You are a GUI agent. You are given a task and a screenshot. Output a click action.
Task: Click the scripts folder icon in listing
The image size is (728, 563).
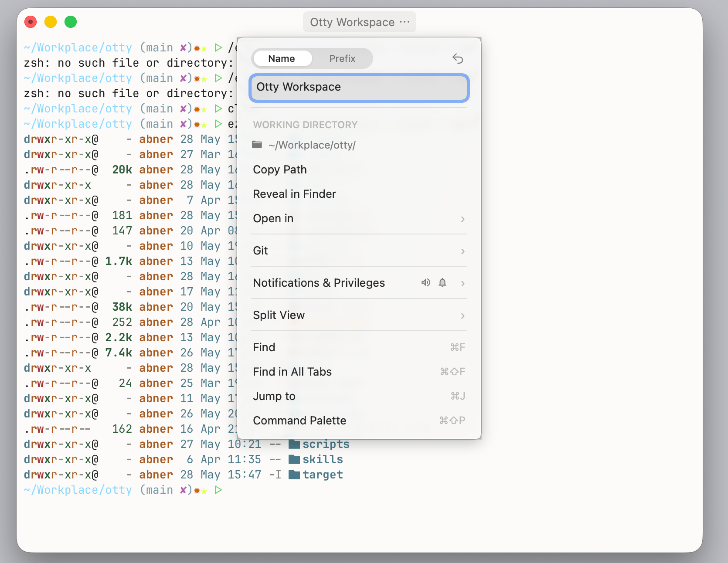point(294,444)
